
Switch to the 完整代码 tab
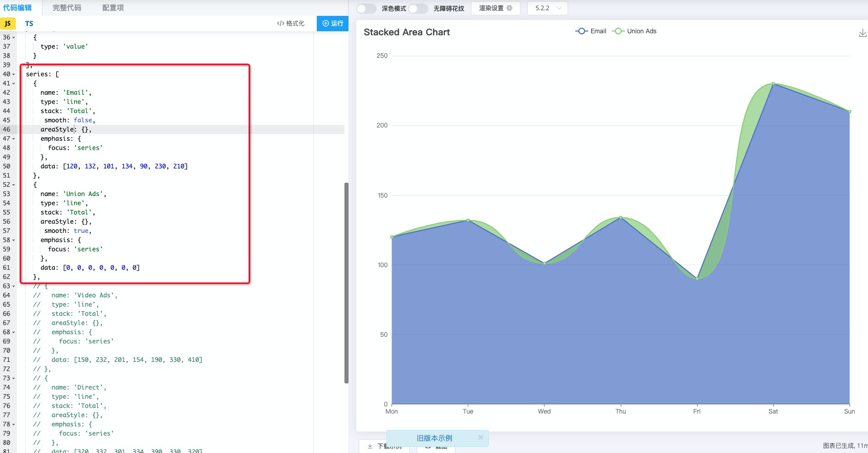click(x=67, y=8)
